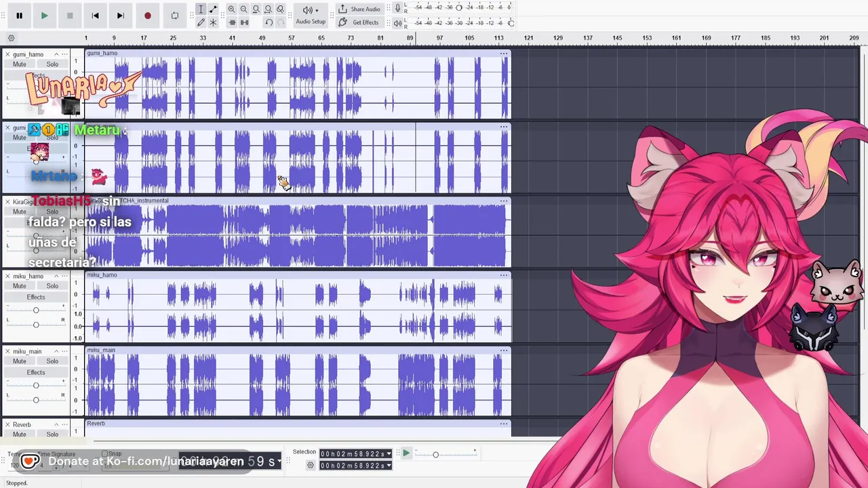Select the Multi-tool asterisk icon
The width and height of the screenshot is (868, 488).
[x=213, y=22]
